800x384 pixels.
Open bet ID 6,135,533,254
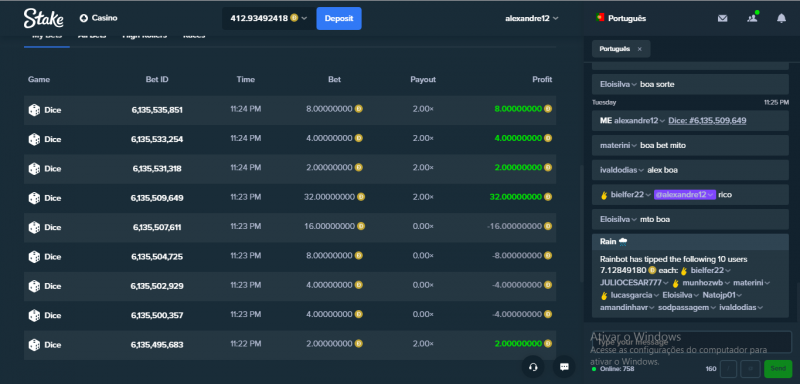pos(157,139)
